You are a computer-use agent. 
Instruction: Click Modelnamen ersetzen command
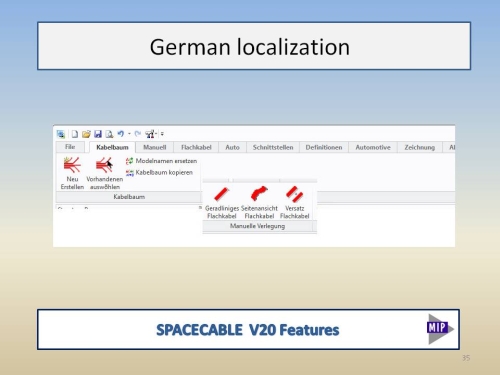161,161
